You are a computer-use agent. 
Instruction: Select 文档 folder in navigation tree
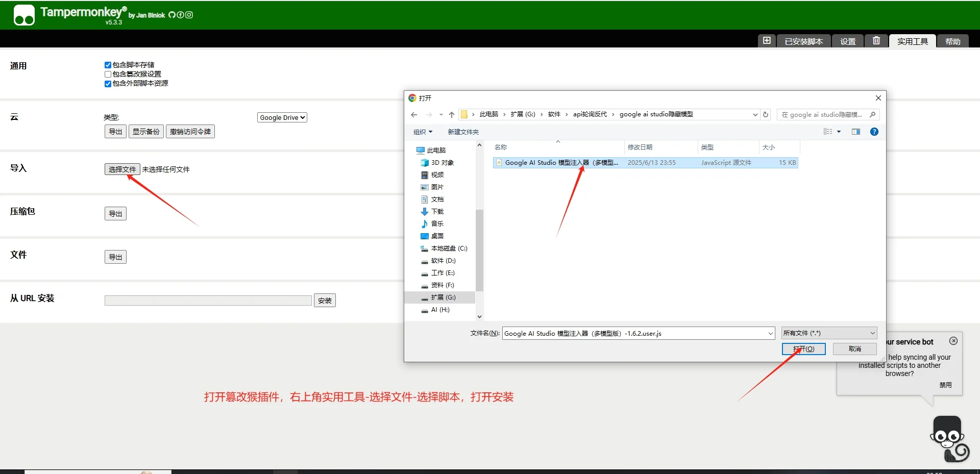point(432,199)
